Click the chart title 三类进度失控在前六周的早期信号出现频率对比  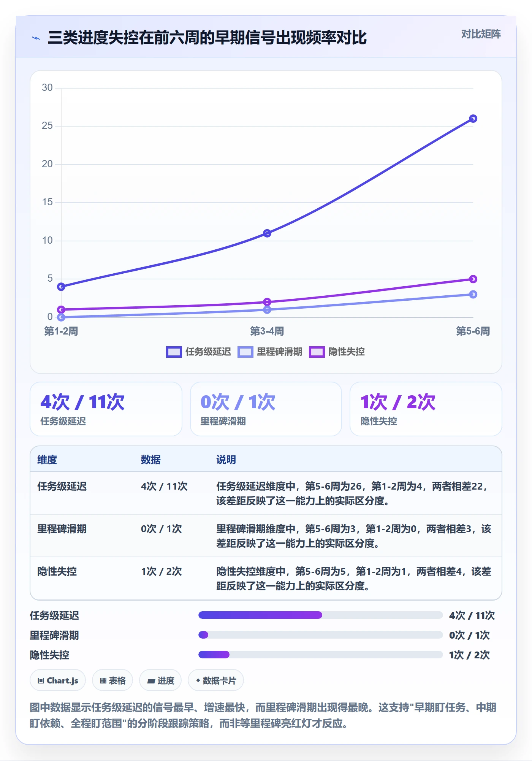[207, 38]
